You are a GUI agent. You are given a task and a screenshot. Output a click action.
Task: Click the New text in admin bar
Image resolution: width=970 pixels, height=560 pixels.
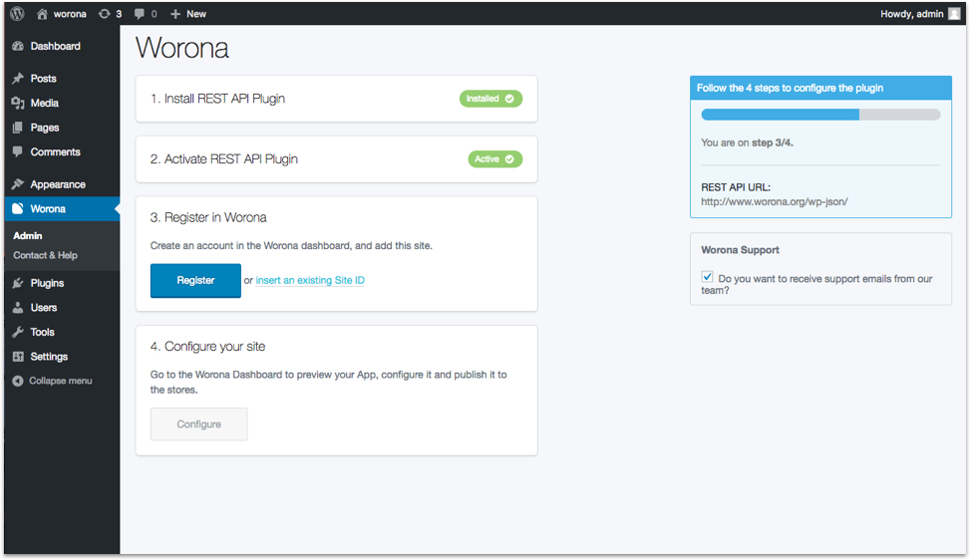point(196,14)
